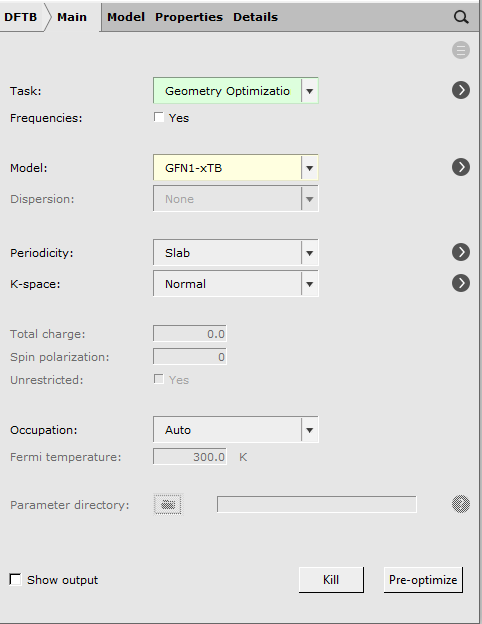
Task: Enable the Frequencies Yes checkbox
Action: [159, 117]
